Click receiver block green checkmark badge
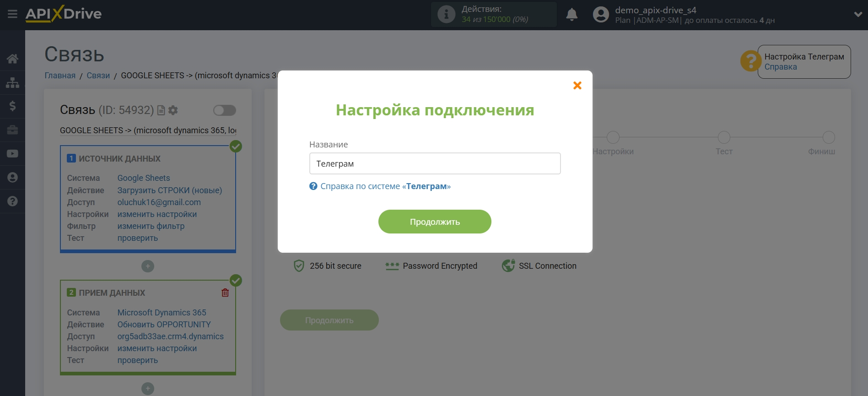 236,280
